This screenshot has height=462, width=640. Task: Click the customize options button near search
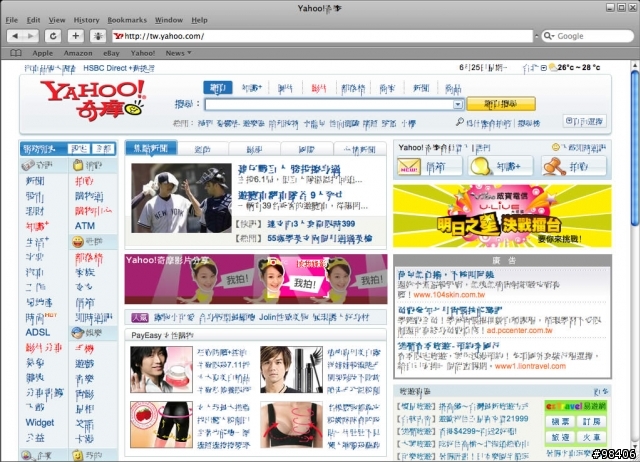(584, 121)
